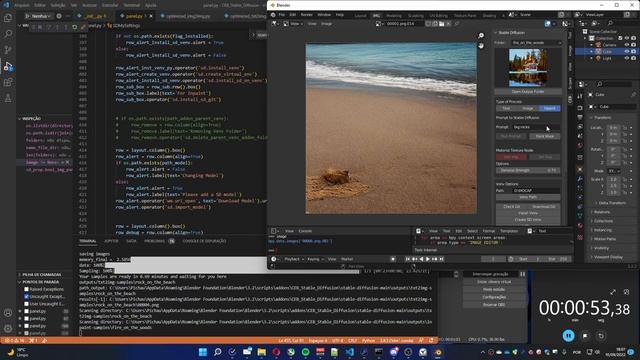Open the VS Code Extensions view

8,82
